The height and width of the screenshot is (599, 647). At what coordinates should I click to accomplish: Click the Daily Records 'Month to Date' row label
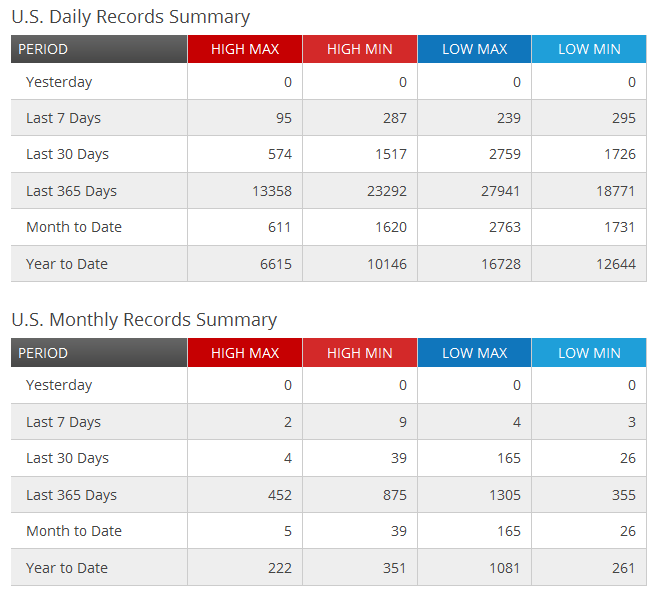(74, 227)
